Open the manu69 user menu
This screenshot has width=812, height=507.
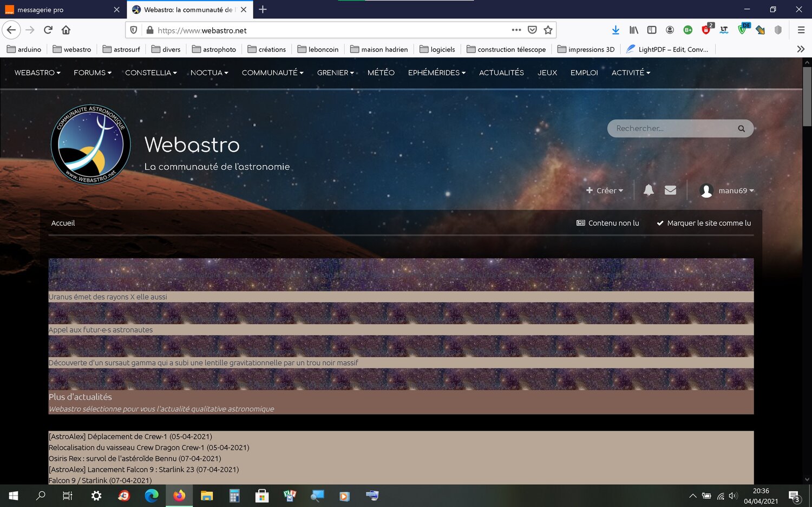(726, 190)
